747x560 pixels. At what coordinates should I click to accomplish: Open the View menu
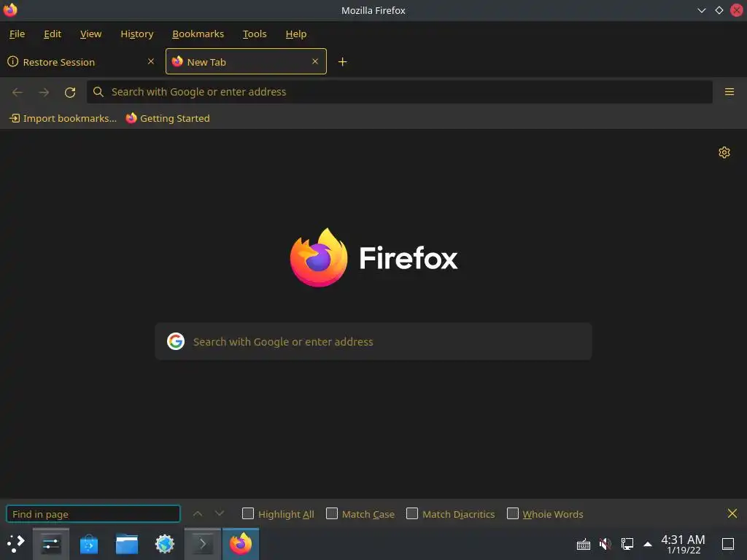pyautogui.click(x=90, y=34)
